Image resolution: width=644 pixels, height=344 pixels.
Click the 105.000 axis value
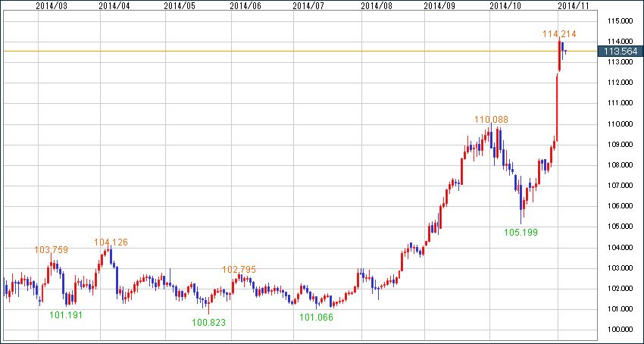click(621, 227)
